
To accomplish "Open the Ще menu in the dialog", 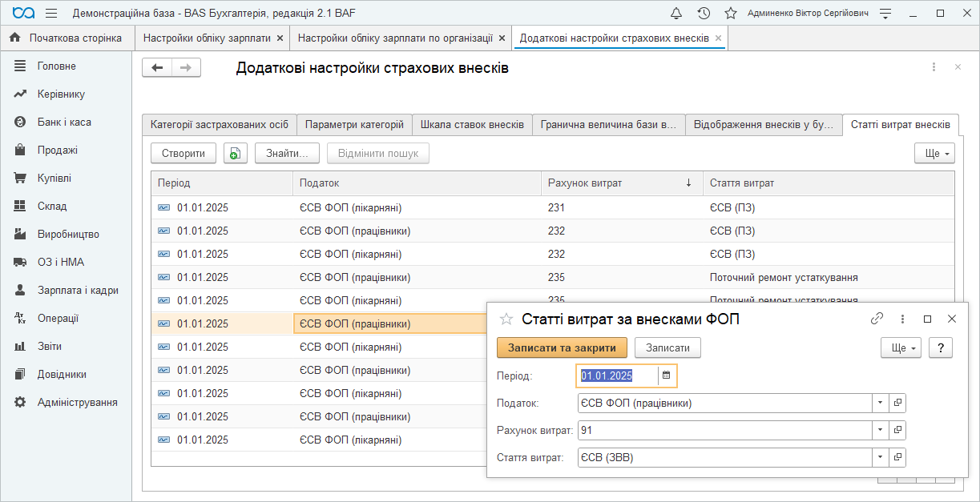I will point(901,348).
